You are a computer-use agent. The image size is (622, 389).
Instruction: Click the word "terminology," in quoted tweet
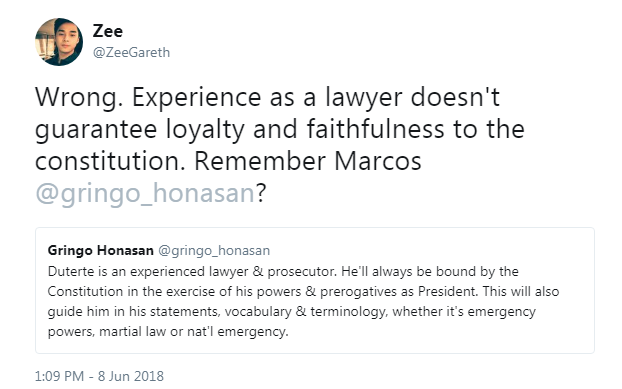pos(349,312)
